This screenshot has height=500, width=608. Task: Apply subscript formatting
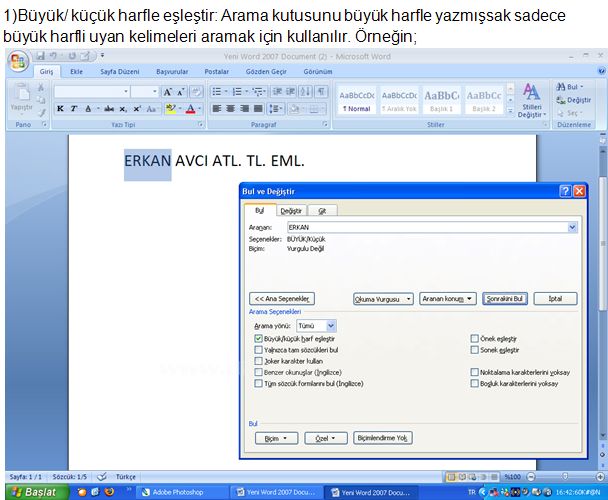coord(123,109)
